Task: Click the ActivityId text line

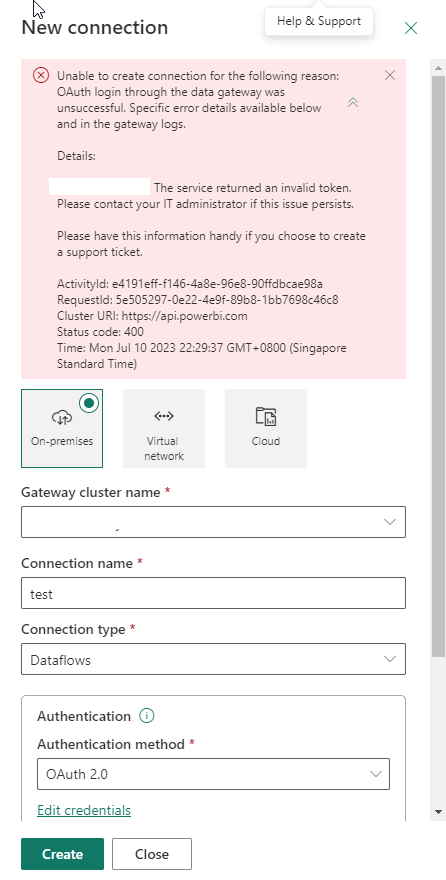Action: click(x=190, y=283)
